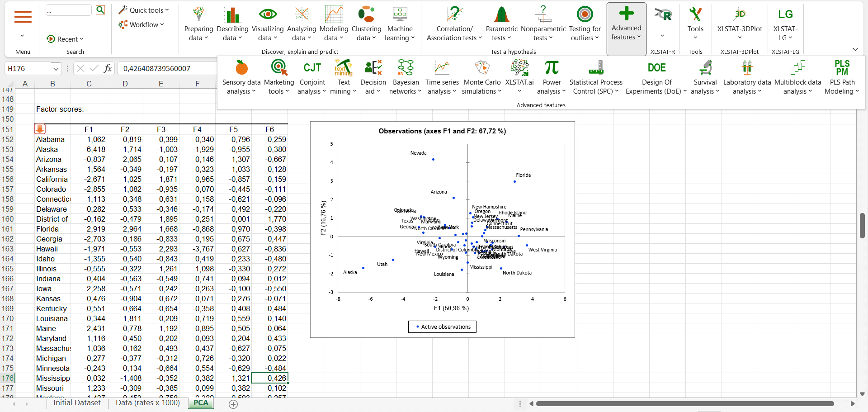
Task: Expand the Recent dropdown
Action: click(x=65, y=39)
